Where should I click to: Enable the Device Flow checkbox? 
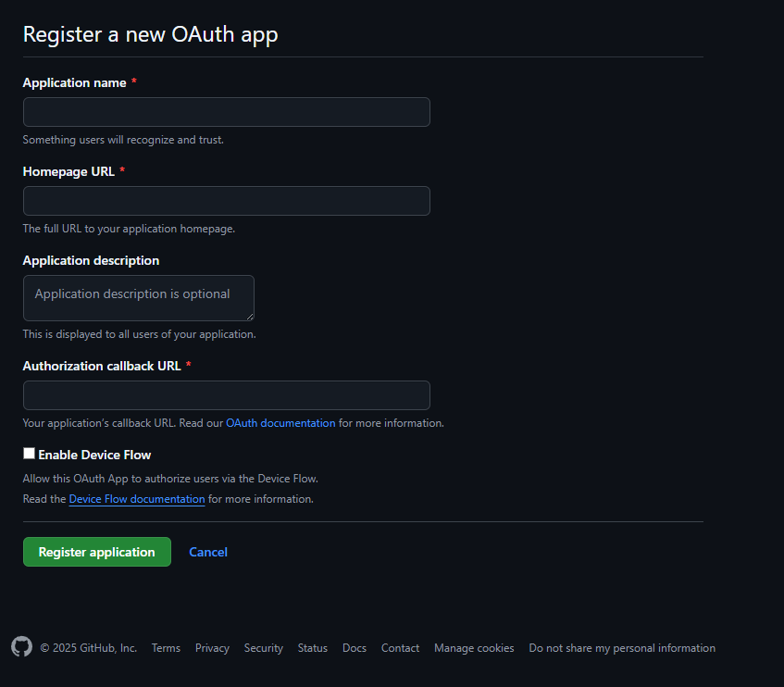[29, 454]
